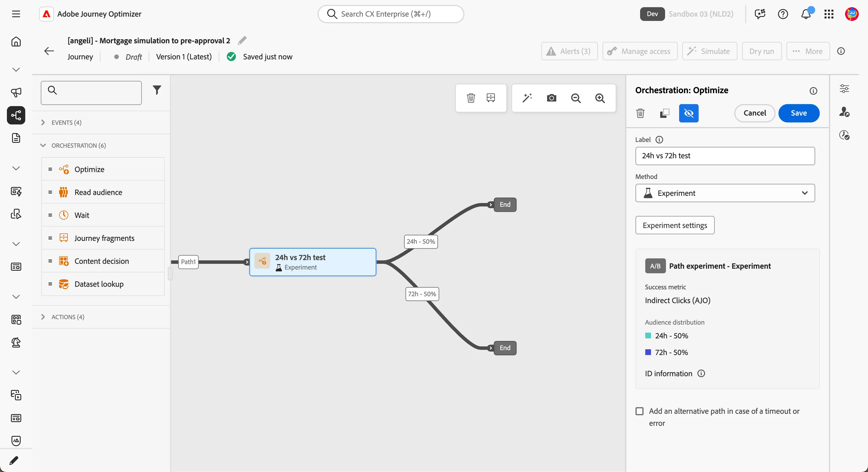Select the Wait activity
The width and height of the screenshot is (868, 472).
point(103,215)
